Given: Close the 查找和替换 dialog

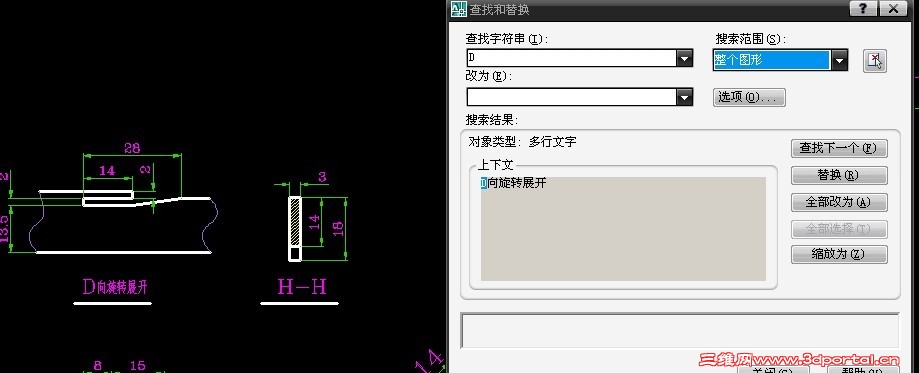Looking at the screenshot, I should (894, 8).
